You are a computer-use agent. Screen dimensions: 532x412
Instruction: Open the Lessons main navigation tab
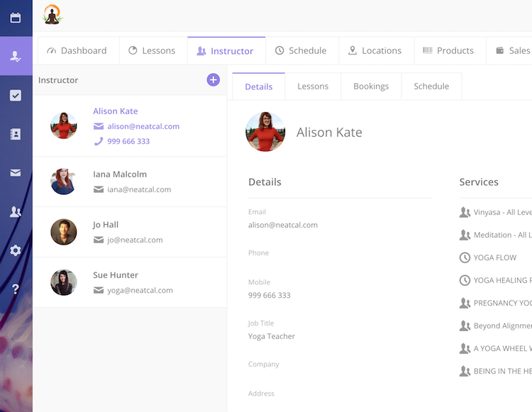point(153,50)
